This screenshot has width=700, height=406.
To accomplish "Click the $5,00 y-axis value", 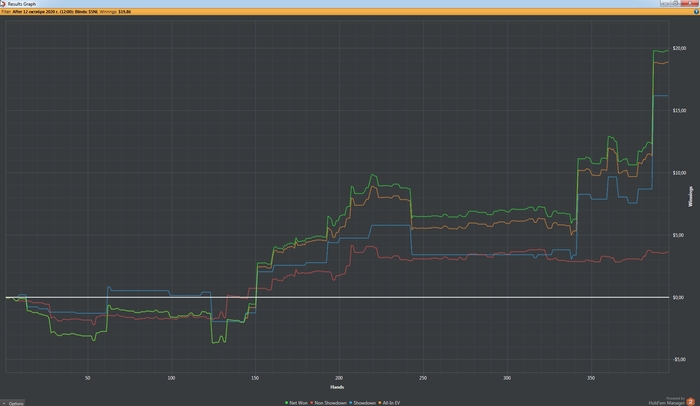I will pos(678,235).
